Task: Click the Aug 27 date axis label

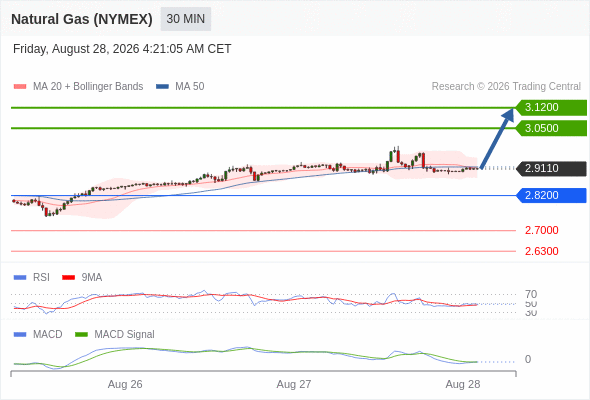Action: (x=294, y=384)
